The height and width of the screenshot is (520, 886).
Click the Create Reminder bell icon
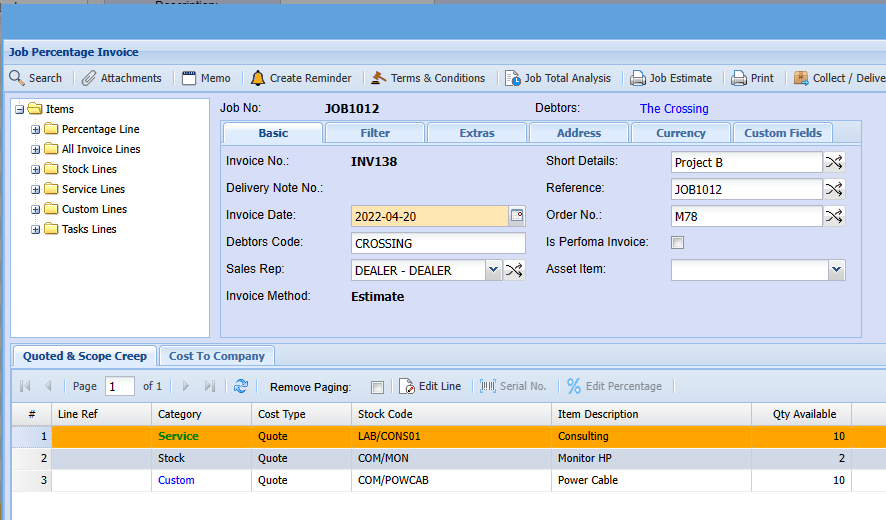click(258, 78)
